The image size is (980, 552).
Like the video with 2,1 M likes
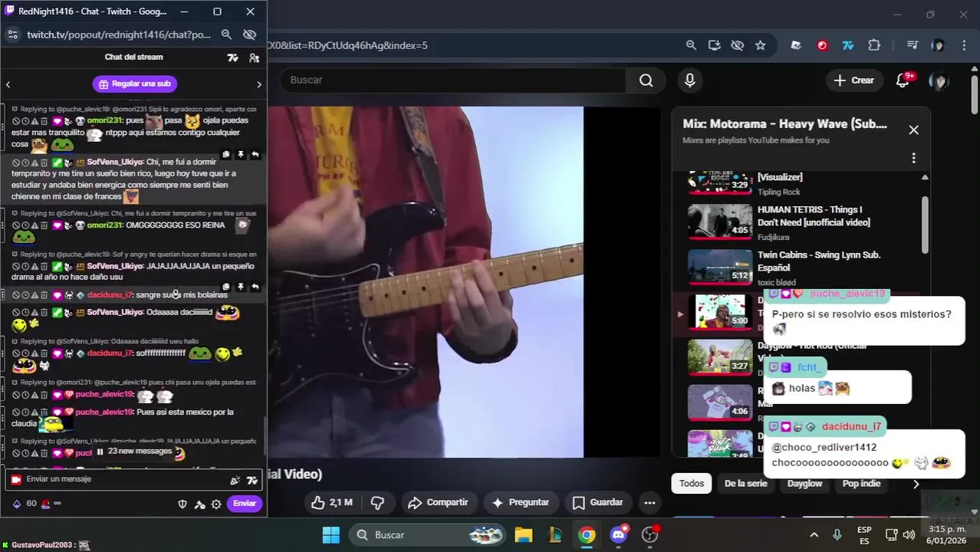[x=332, y=503]
